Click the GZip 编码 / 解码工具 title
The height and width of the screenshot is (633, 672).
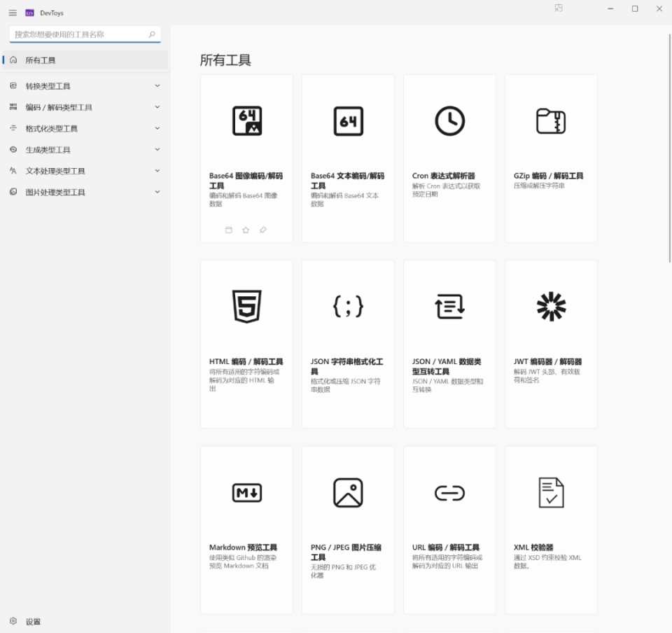click(549, 176)
